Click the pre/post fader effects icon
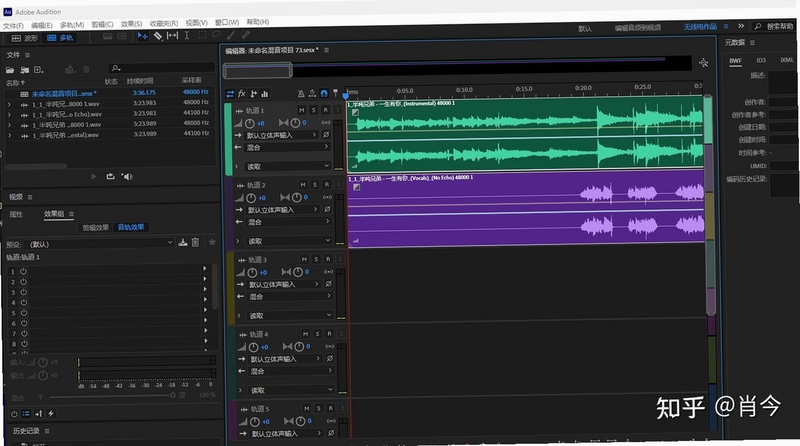800x446 pixels. click(38, 413)
